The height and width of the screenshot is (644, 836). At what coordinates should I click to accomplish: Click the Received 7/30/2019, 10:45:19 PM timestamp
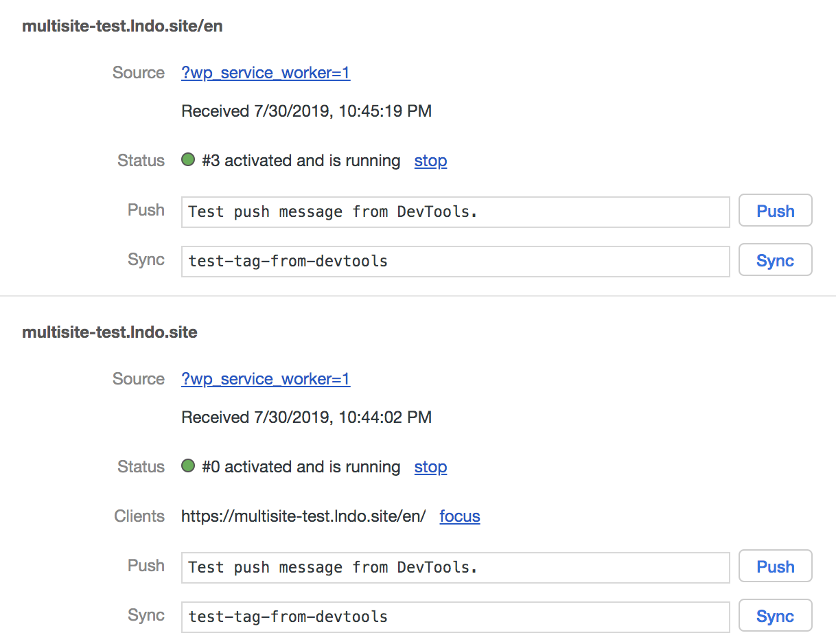306,111
